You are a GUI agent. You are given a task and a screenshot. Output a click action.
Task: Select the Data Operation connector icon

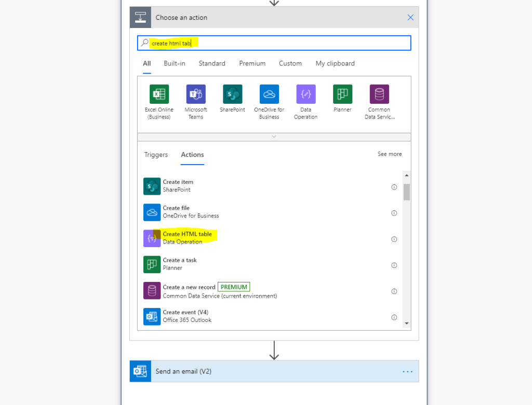pyautogui.click(x=305, y=94)
